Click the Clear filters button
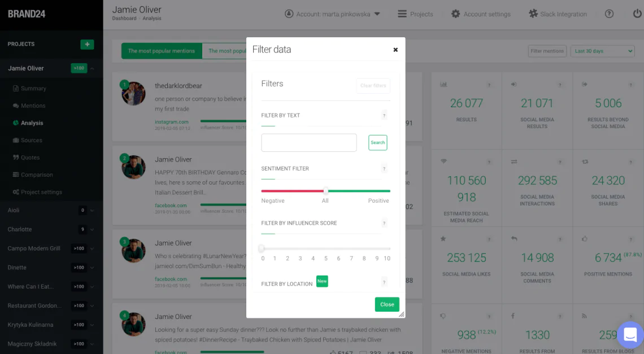Viewport: 644px width, 354px height. (373, 85)
